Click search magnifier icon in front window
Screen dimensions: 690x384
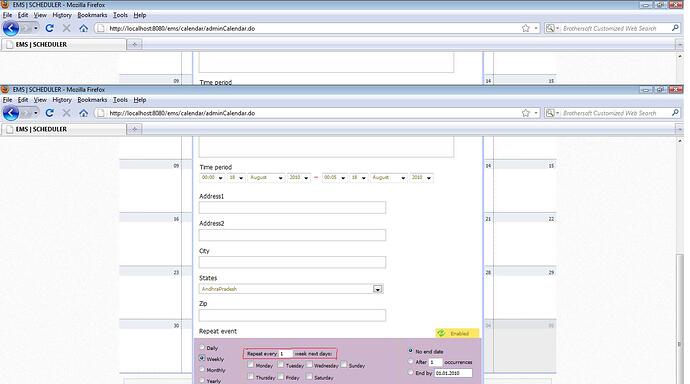tap(675, 113)
